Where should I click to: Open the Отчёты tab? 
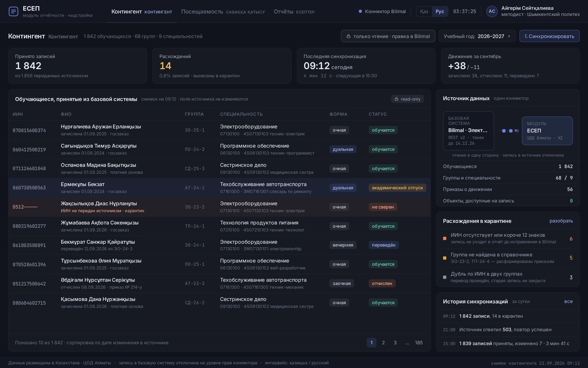click(294, 12)
